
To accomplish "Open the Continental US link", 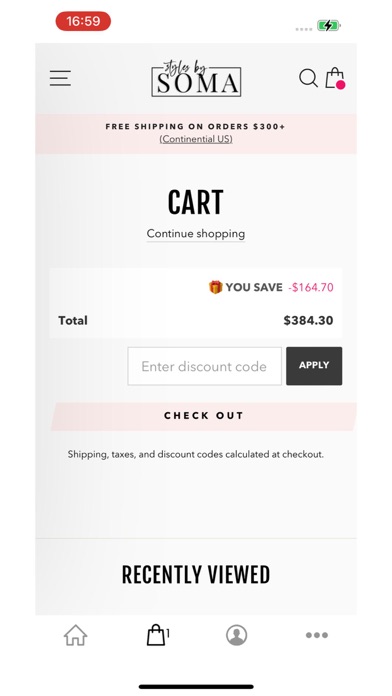I will (x=196, y=139).
